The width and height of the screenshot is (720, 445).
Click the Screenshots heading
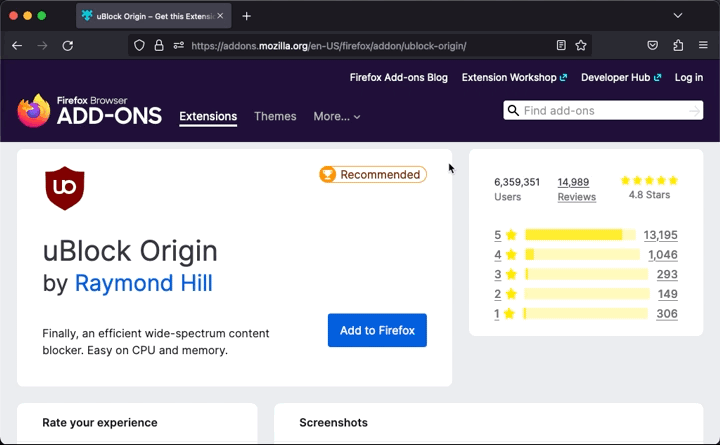click(333, 422)
